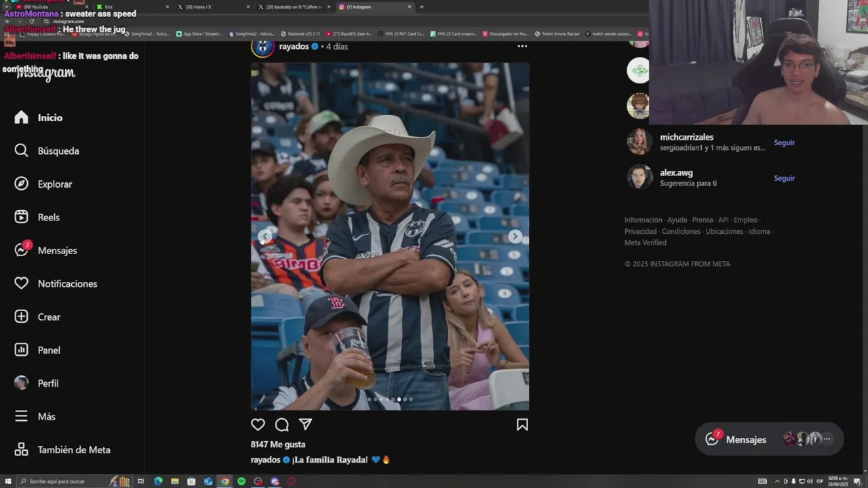Switch to the Kick browser tab
868x488 pixels.
pos(132,7)
